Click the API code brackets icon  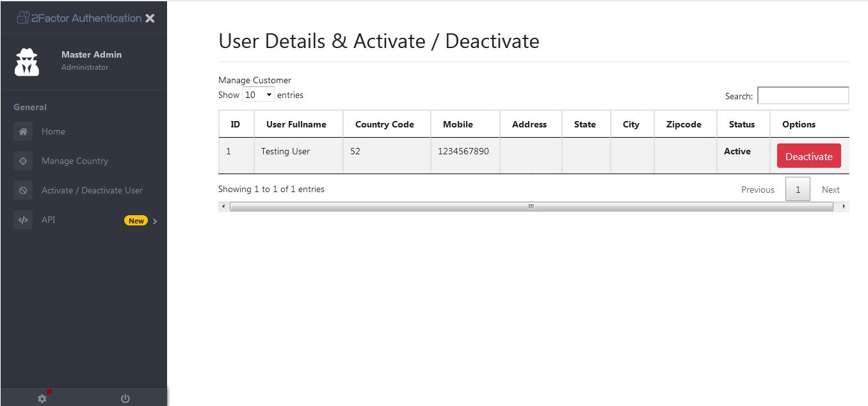[23, 220]
